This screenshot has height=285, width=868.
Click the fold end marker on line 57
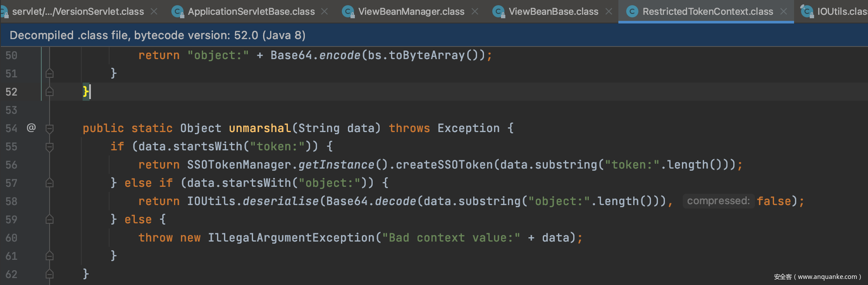tap(50, 183)
